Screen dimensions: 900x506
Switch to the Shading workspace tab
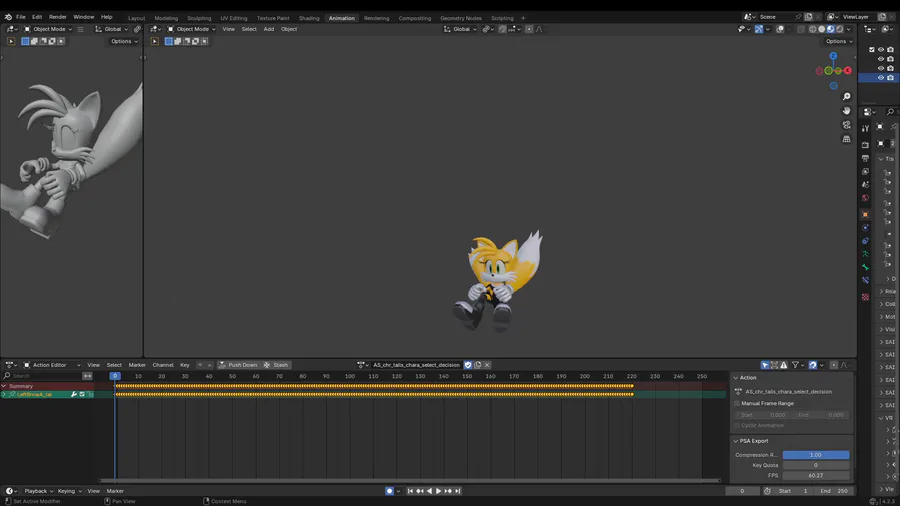pos(309,18)
